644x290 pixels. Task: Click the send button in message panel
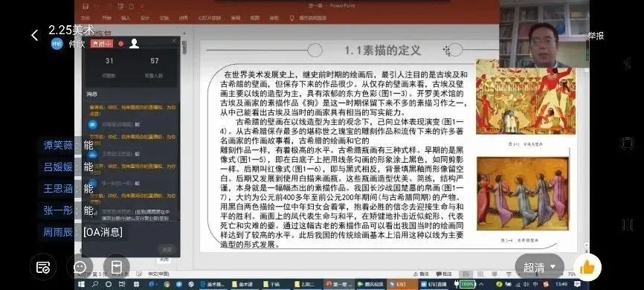[x=167, y=249]
